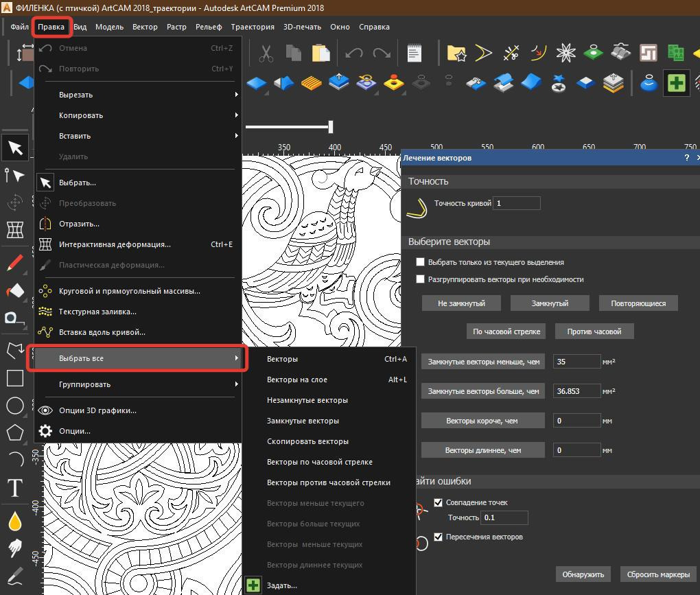This screenshot has height=595, width=700.
Task: Open the Рельеф menu
Action: pos(209,27)
